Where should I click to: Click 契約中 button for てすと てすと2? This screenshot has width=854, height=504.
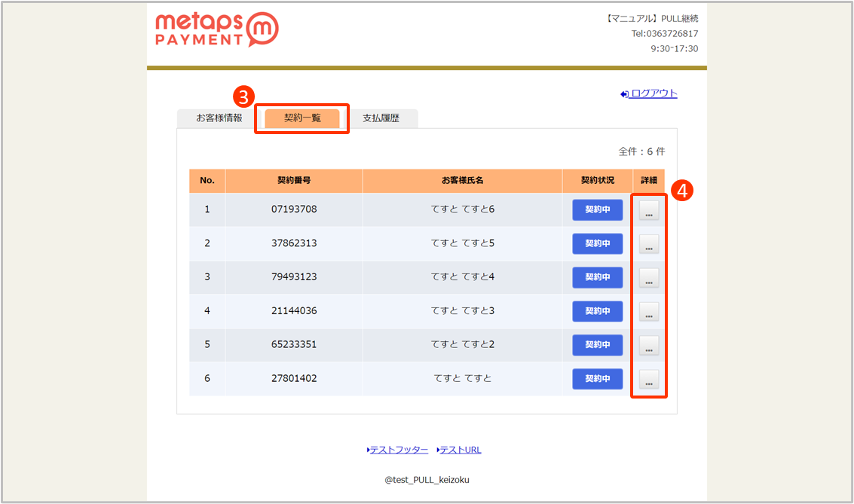click(x=597, y=344)
